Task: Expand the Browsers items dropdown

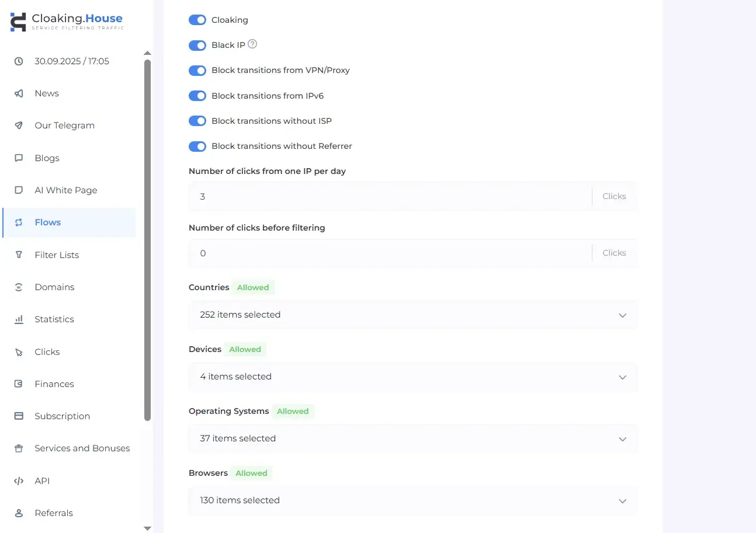Action: coord(623,500)
